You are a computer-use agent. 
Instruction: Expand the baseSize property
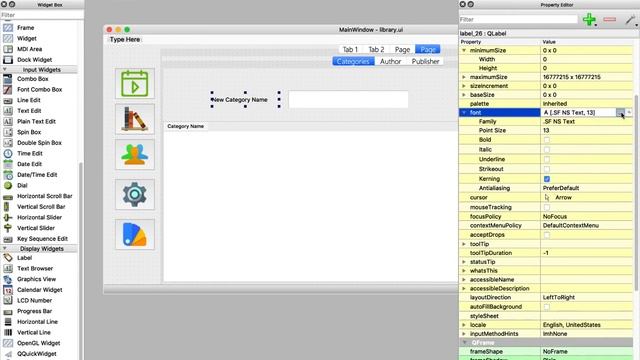pos(464,95)
